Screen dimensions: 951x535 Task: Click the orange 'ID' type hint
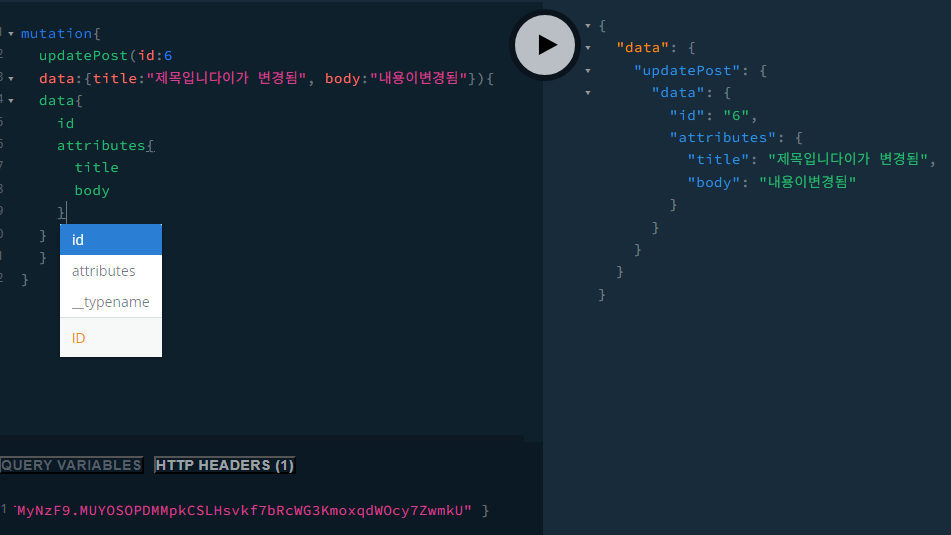pyautogui.click(x=78, y=338)
